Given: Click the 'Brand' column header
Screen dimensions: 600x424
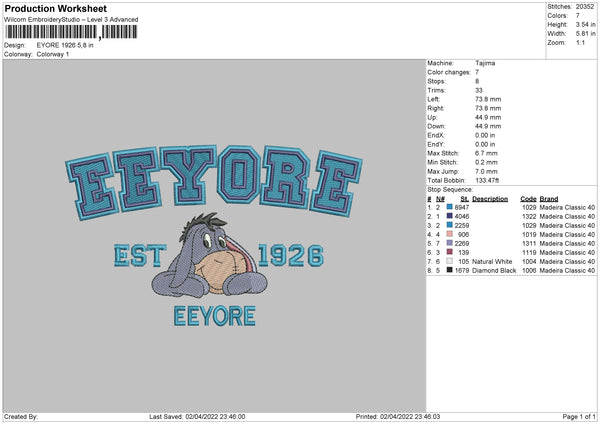Looking at the screenshot, I should tap(549, 199).
